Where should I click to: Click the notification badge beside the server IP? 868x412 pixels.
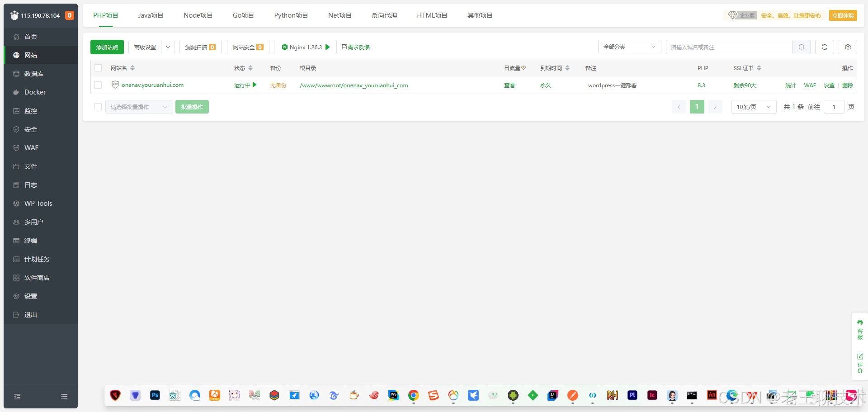[70, 15]
